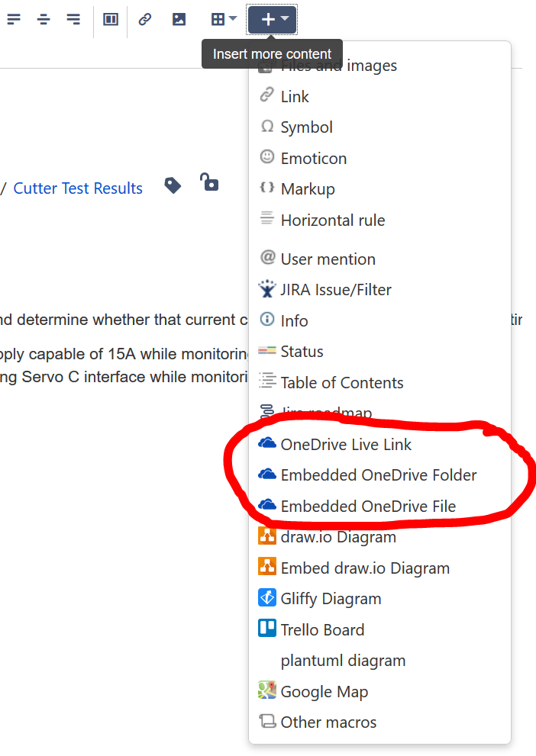Click the JIRA Issue/Filter icon
536x756 pixels.
pos(266,288)
